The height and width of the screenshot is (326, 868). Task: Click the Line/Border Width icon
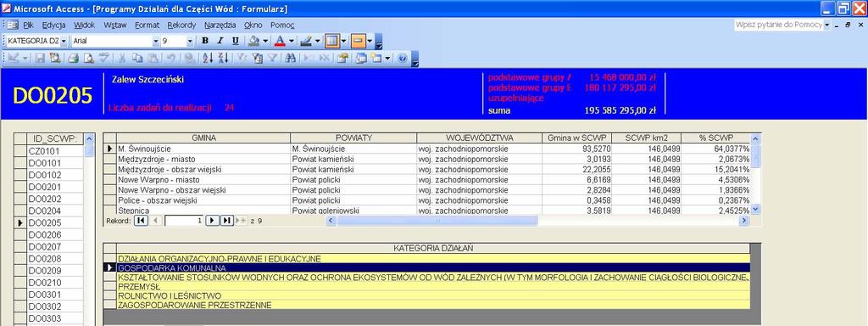(331, 41)
